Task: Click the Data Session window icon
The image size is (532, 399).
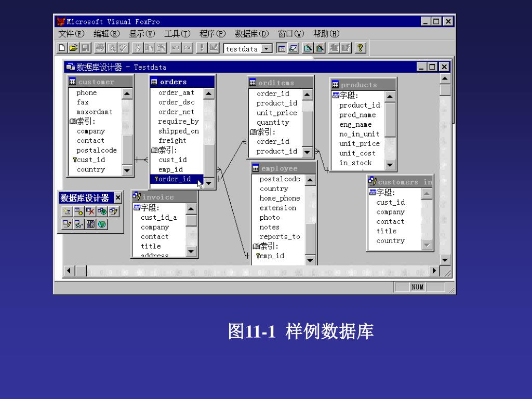Action: 293,48
